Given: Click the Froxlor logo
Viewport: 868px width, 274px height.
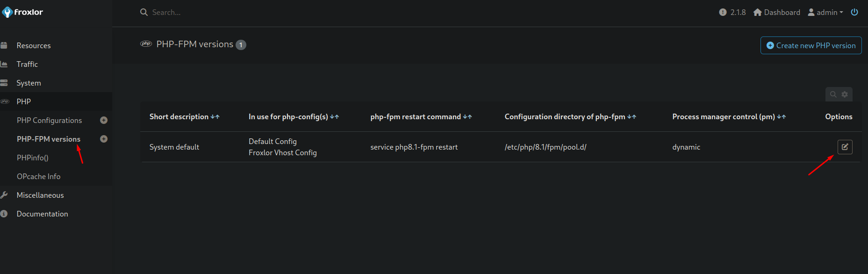Looking at the screenshot, I should tap(22, 12).
